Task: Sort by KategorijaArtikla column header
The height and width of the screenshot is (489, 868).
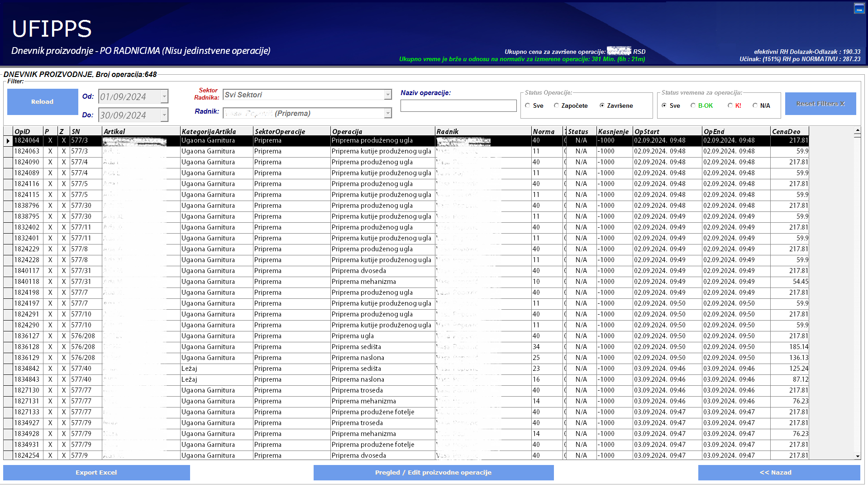Action: pos(216,131)
